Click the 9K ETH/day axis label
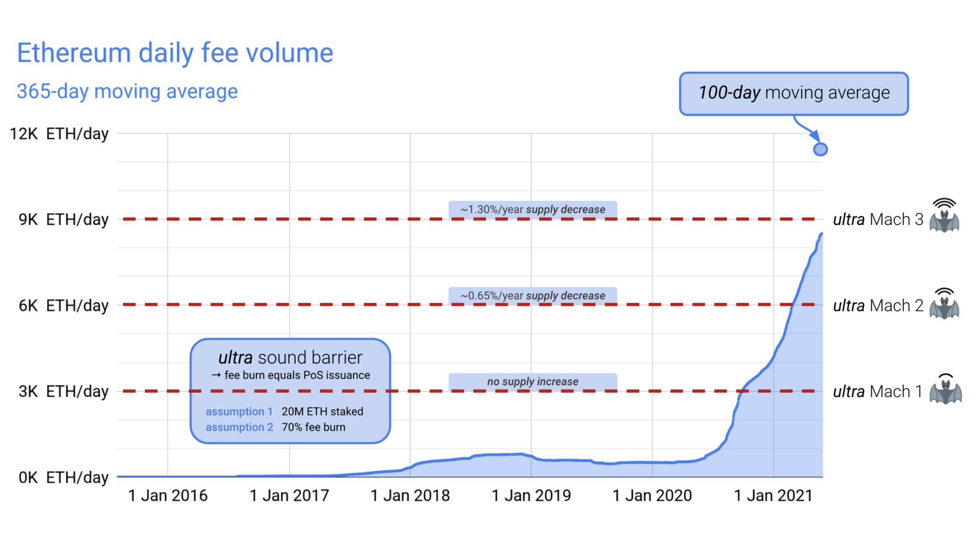 coord(63,219)
